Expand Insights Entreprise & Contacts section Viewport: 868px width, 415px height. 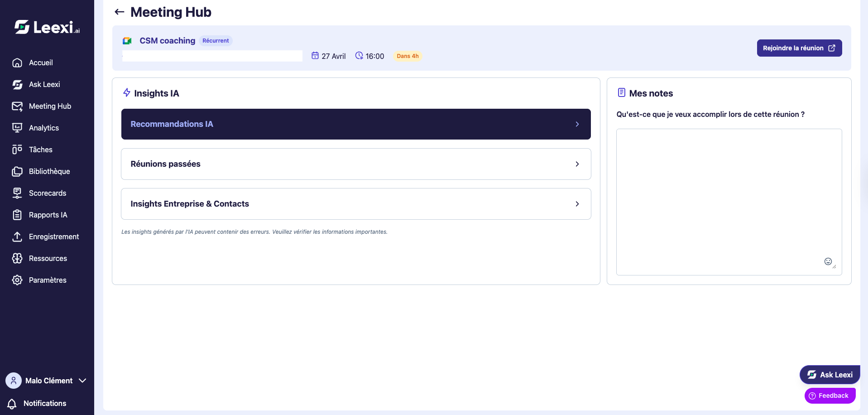click(356, 204)
